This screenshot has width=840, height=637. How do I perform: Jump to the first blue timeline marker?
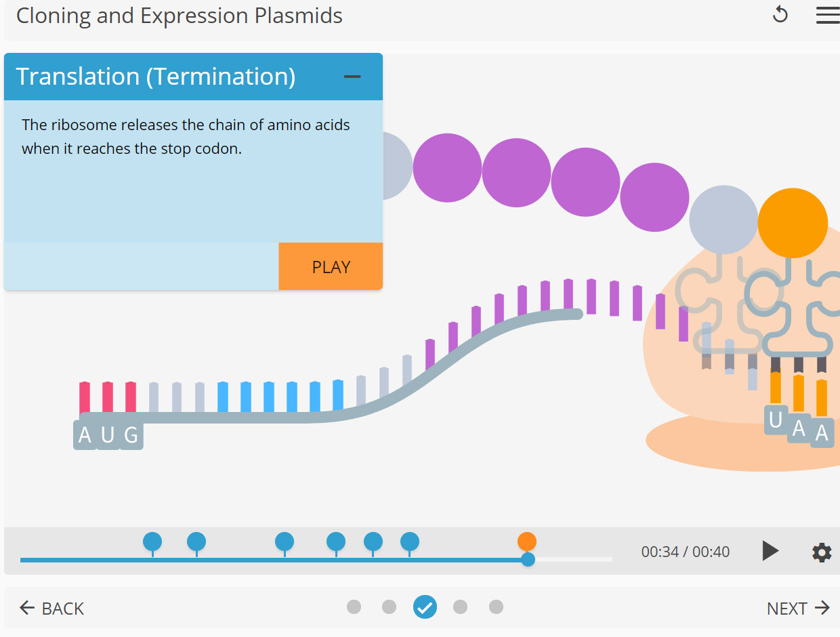click(152, 541)
